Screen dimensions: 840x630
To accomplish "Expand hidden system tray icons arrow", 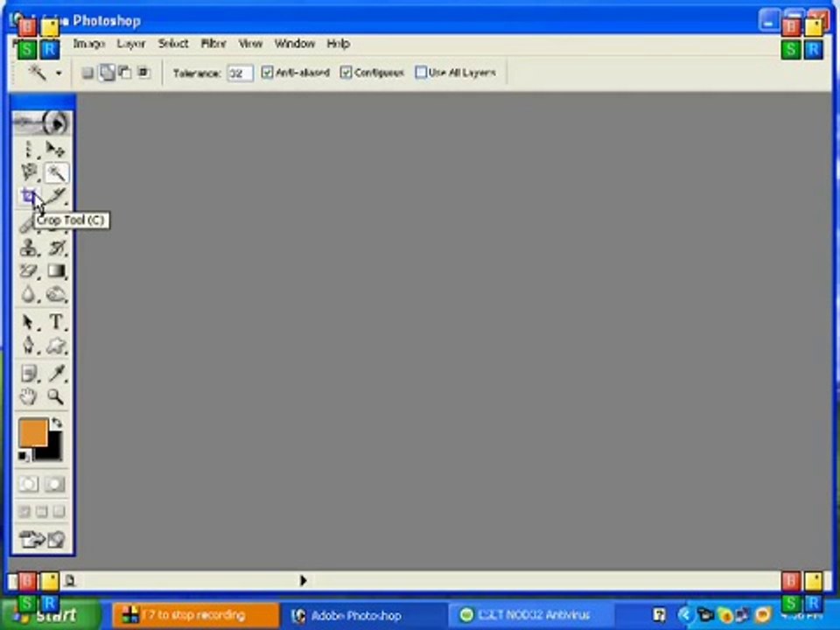I will [x=684, y=615].
